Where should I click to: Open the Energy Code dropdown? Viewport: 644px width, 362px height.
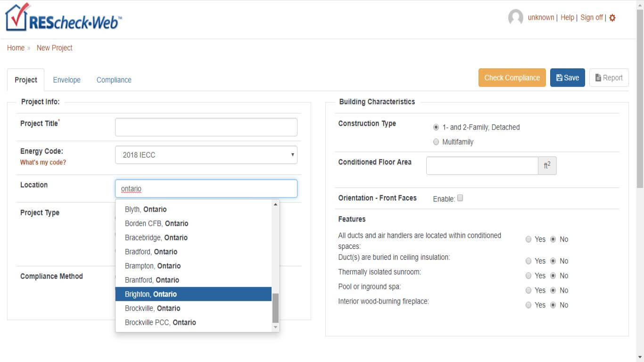click(206, 155)
